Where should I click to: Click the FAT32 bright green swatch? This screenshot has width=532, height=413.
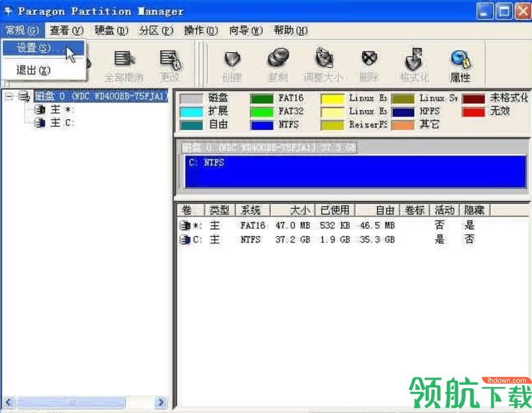262,112
